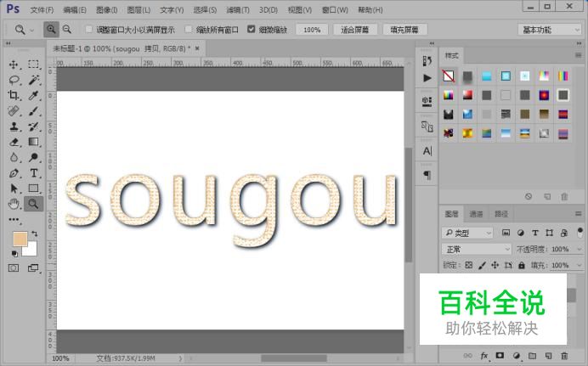Screen dimensions: 588x366
Task: Open the blend mode dropdown
Action: (476, 249)
